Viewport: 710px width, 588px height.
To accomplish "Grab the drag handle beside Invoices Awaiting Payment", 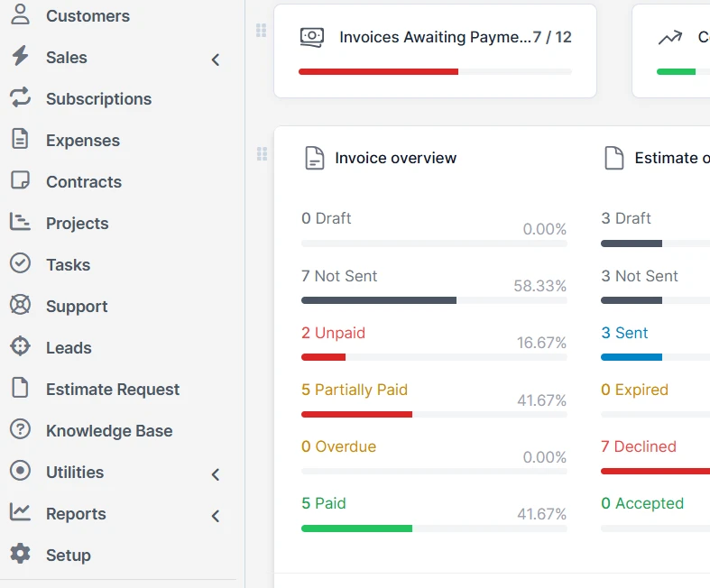I will (x=262, y=31).
